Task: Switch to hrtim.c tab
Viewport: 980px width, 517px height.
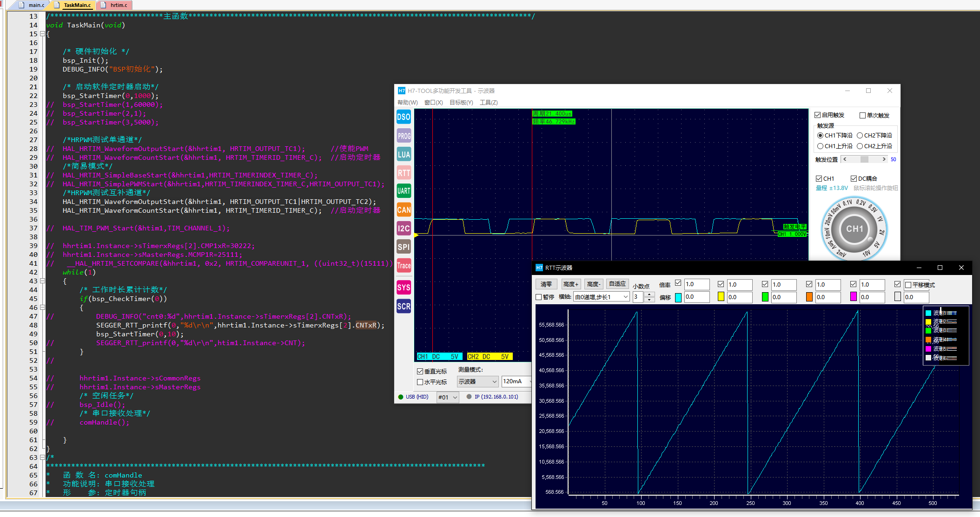Action: click(114, 5)
